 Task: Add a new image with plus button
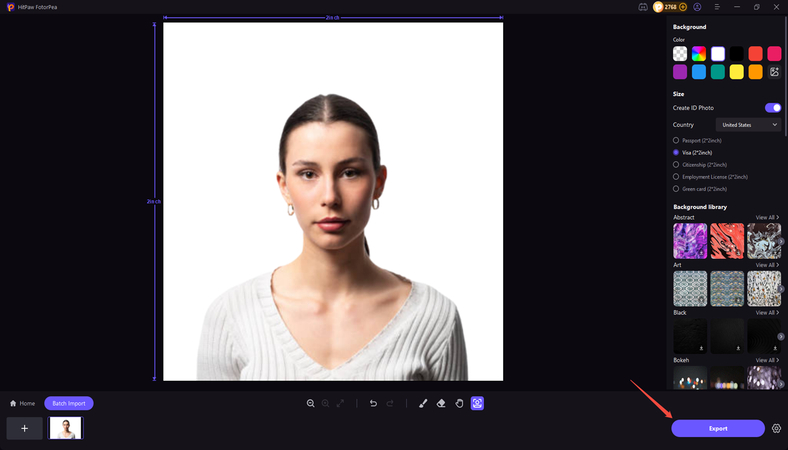[x=25, y=428]
